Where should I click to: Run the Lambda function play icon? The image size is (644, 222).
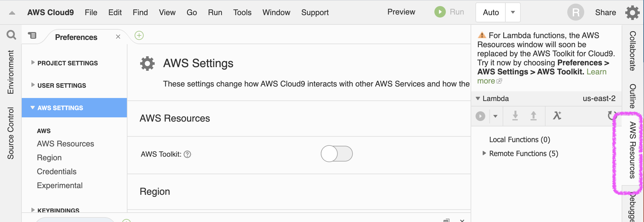pyautogui.click(x=480, y=116)
